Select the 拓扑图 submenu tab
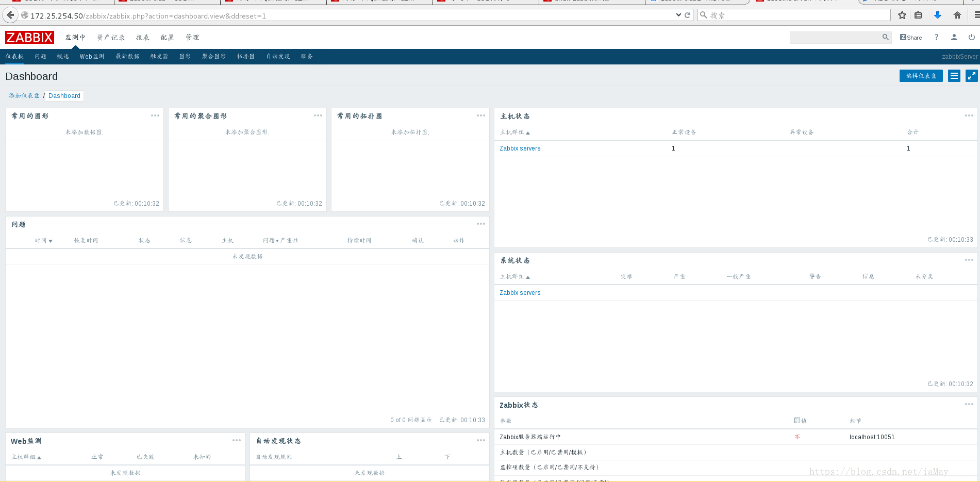Image resolution: width=980 pixels, height=482 pixels. click(246, 56)
